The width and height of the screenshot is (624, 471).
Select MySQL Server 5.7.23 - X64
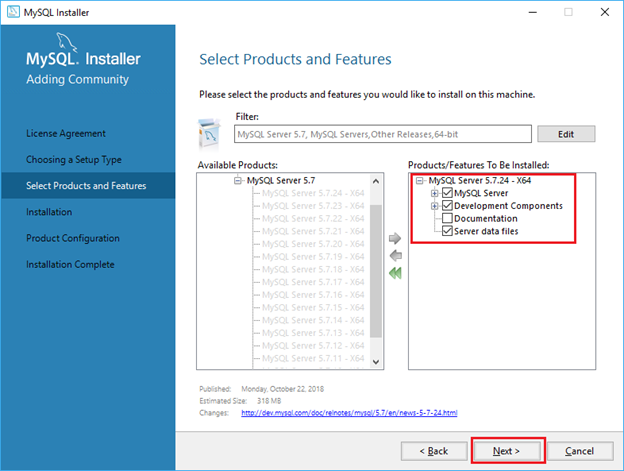(313, 206)
